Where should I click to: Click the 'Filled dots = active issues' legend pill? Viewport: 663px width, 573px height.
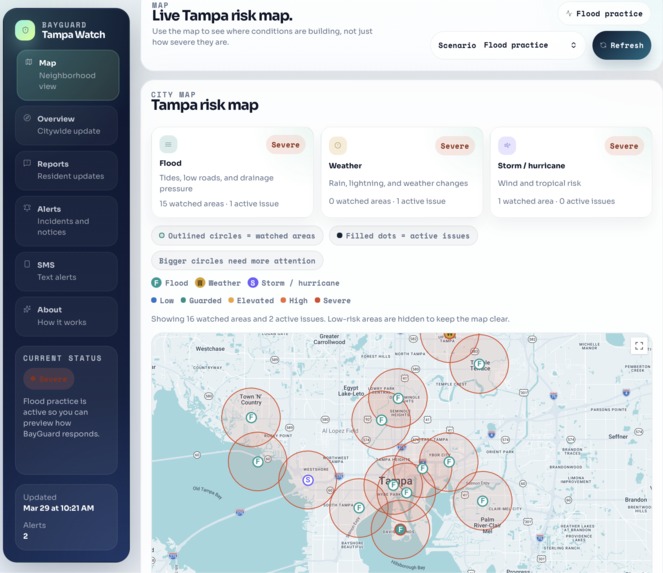tap(403, 236)
